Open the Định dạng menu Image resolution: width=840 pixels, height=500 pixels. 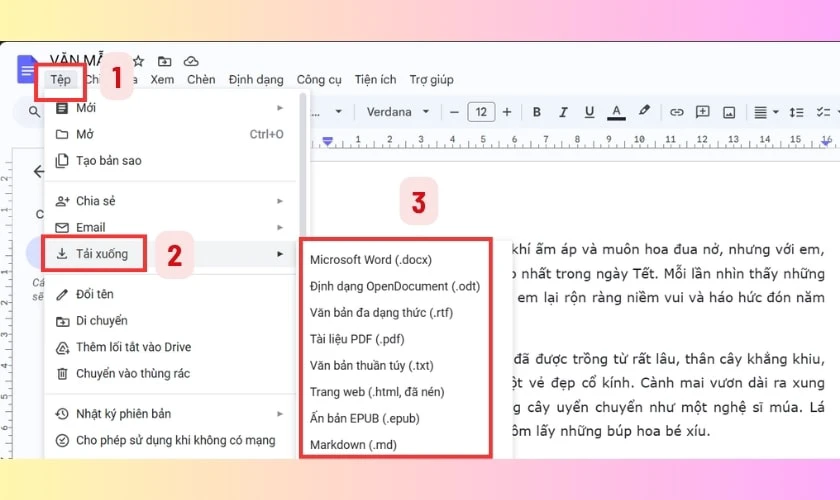[x=256, y=80]
